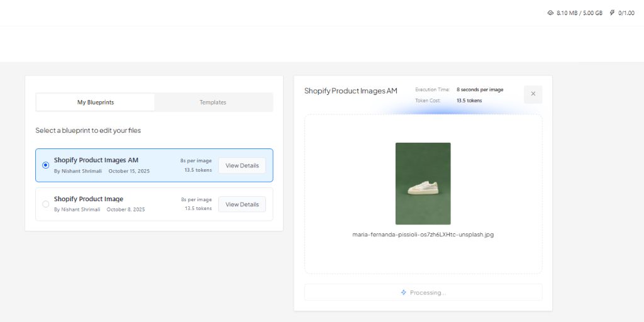Close the Shopify Product Images AM panel
The width and height of the screenshot is (644, 322).
point(533,94)
